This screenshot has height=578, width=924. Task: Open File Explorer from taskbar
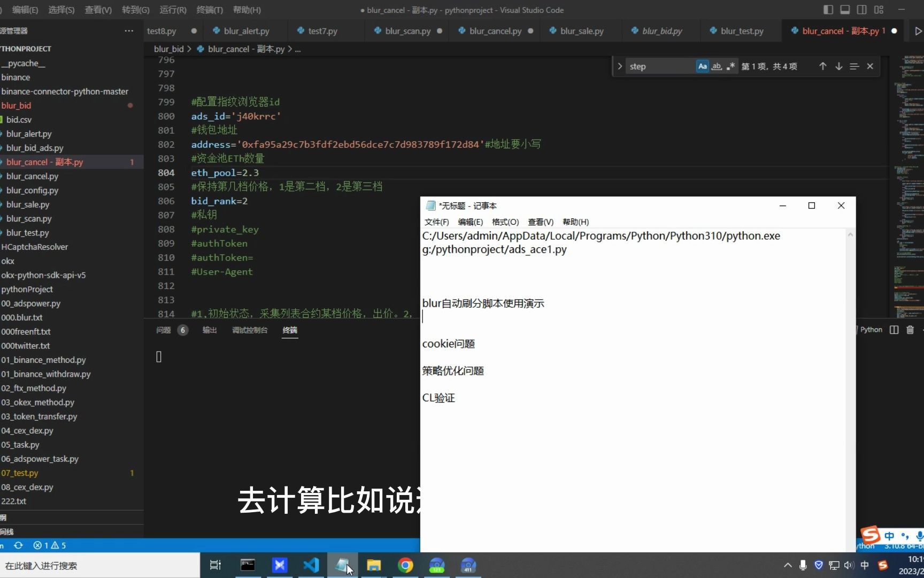click(x=374, y=565)
